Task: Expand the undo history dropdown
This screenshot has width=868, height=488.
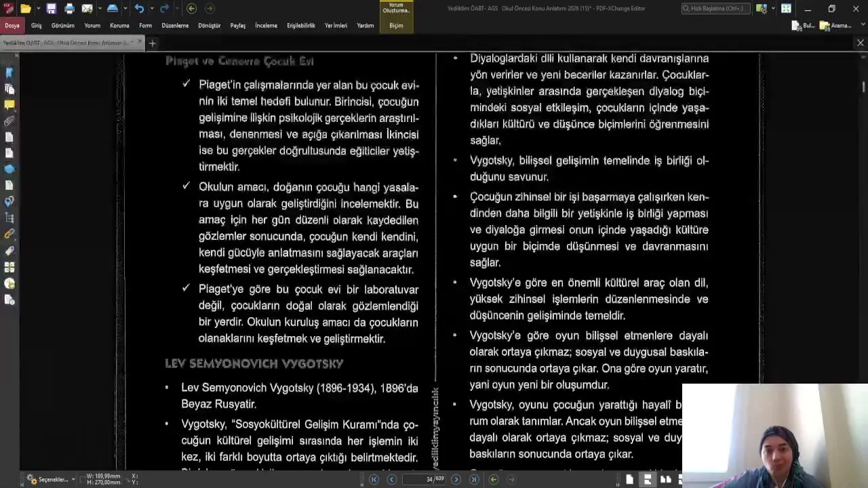Action: tap(151, 9)
